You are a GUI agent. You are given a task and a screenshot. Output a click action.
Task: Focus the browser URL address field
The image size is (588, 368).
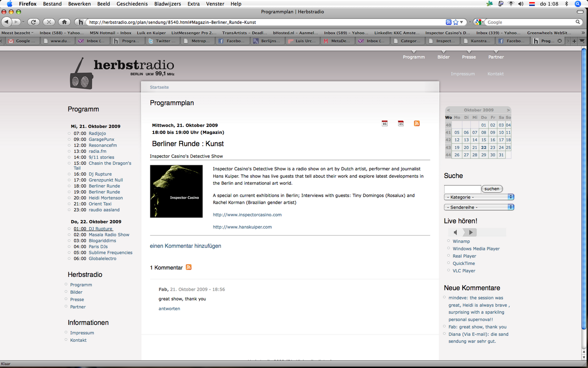(x=265, y=22)
